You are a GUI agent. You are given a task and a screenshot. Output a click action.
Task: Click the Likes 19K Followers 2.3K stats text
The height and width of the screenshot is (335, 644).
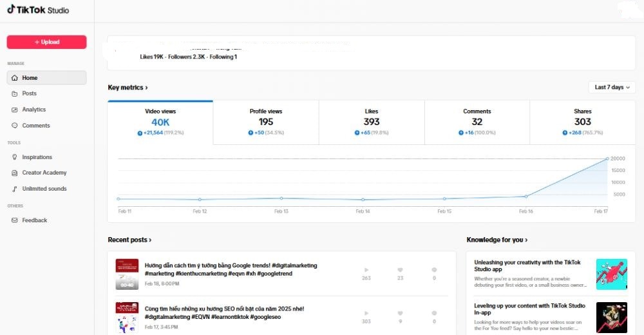(188, 57)
